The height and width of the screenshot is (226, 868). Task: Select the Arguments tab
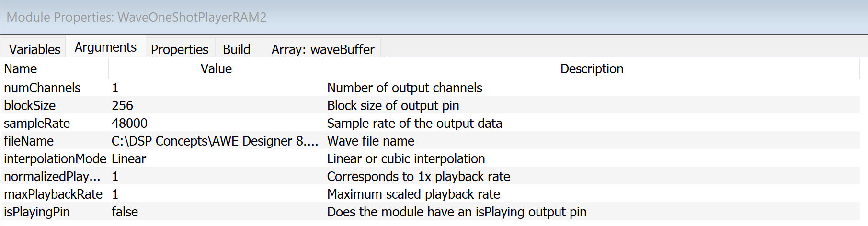coord(105,47)
